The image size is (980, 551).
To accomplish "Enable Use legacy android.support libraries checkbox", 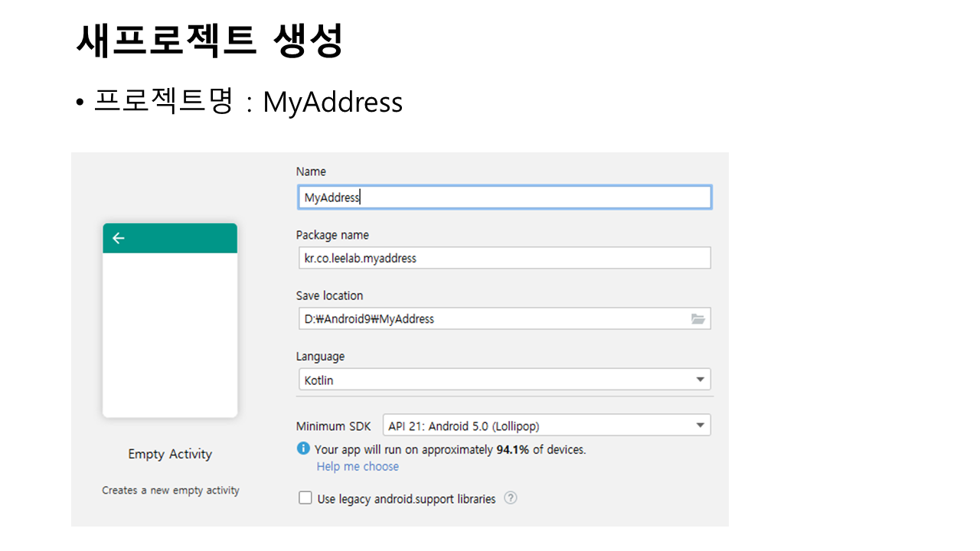I will tap(305, 498).
